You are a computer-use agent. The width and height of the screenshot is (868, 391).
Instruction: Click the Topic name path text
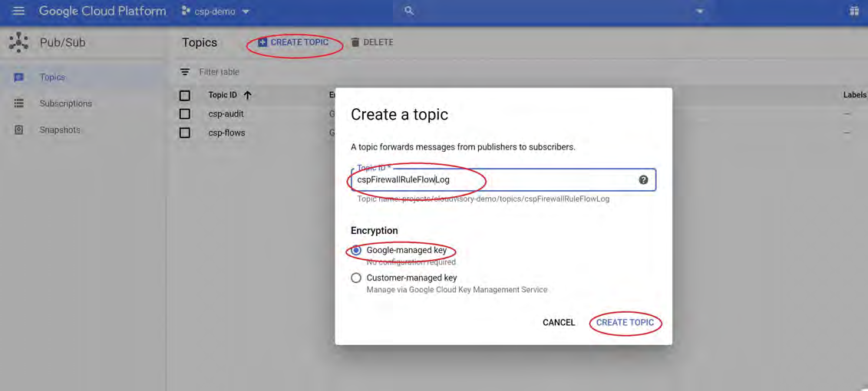point(484,199)
